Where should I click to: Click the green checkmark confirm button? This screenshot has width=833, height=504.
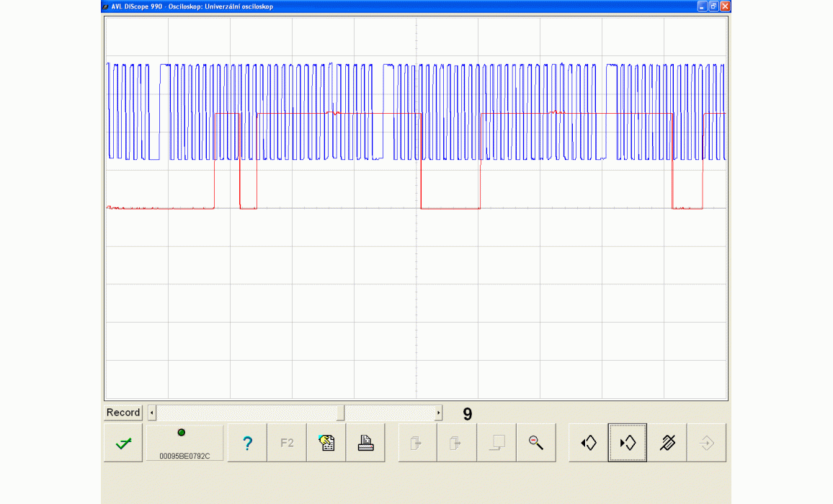(123, 444)
